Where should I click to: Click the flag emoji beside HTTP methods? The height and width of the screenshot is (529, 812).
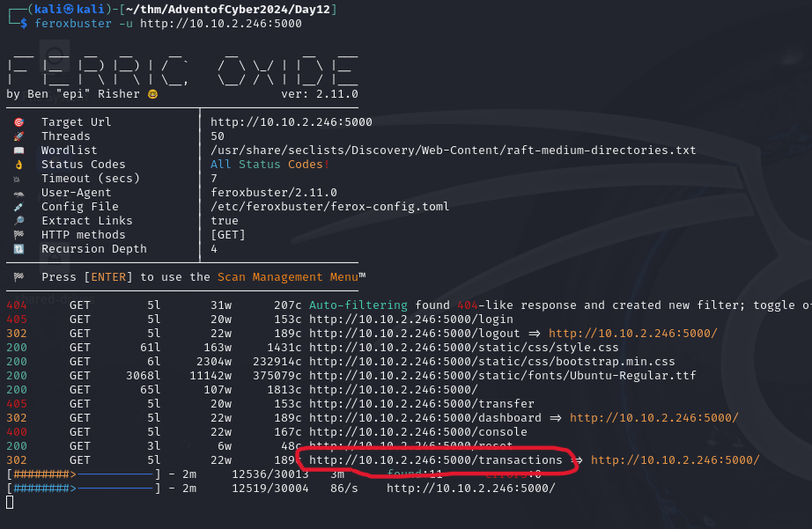point(19,234)
